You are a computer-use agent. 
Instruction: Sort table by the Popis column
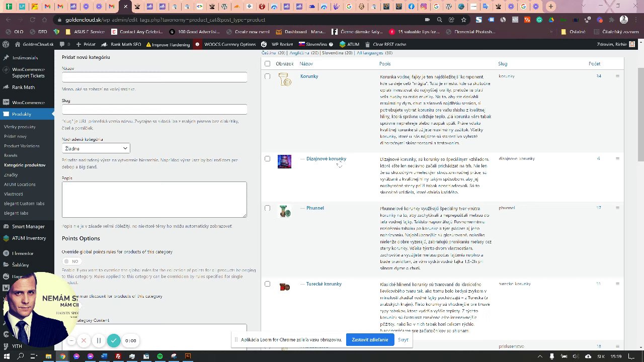click(385, 64)
